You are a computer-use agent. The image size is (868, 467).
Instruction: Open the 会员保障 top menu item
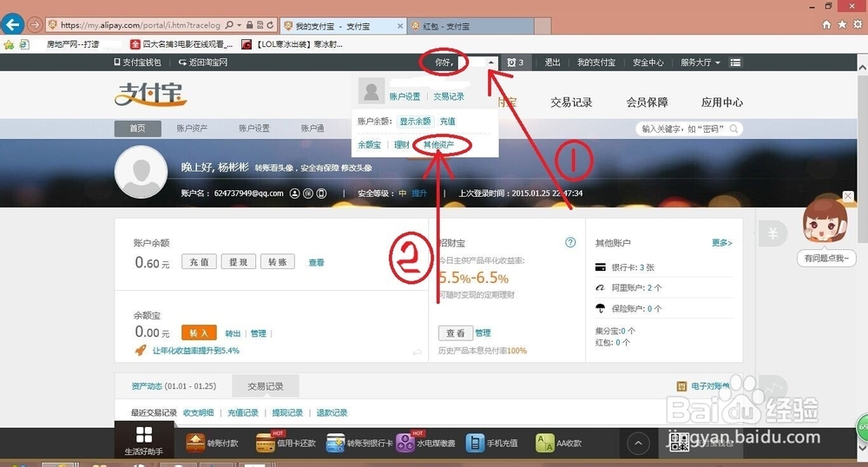(x=647, y=102)
